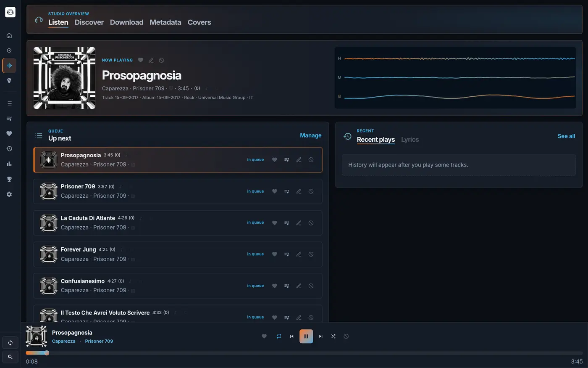Click the player bar album thumbnail

[x=36, y=336]
